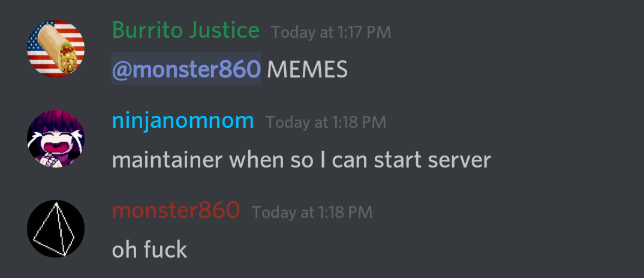Image resolution: width=644 pixels, height=278 pixels.
Task: Click the capital I in ninjanomnom's message
Action: (x=323, y=160)
